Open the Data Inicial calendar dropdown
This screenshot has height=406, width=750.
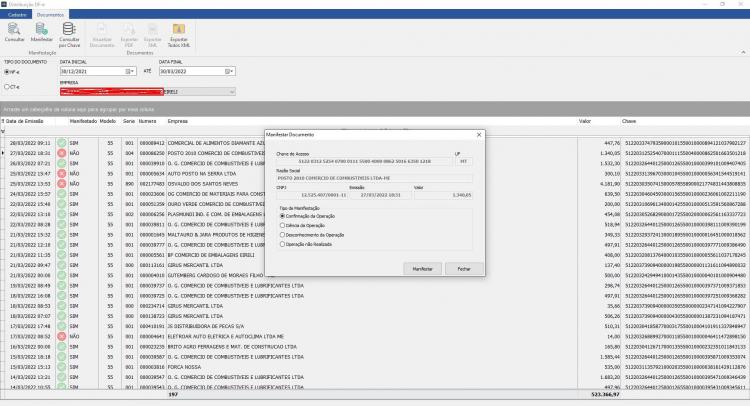[x=131, y=71]
